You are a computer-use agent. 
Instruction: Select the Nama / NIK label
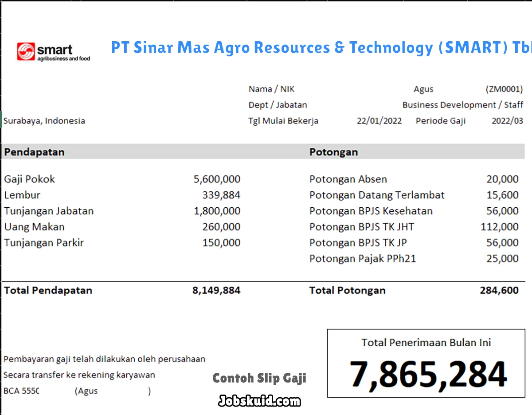pos(271,89)
